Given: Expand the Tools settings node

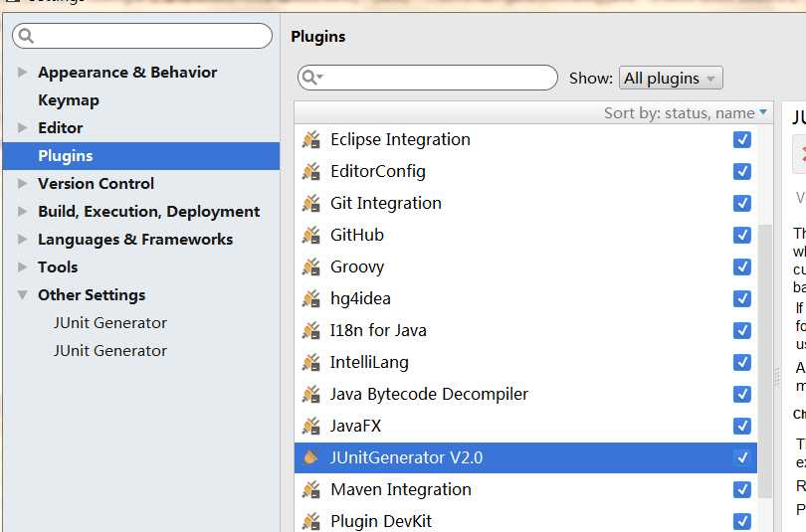Looking at the screenshot, I should [22, 266].
